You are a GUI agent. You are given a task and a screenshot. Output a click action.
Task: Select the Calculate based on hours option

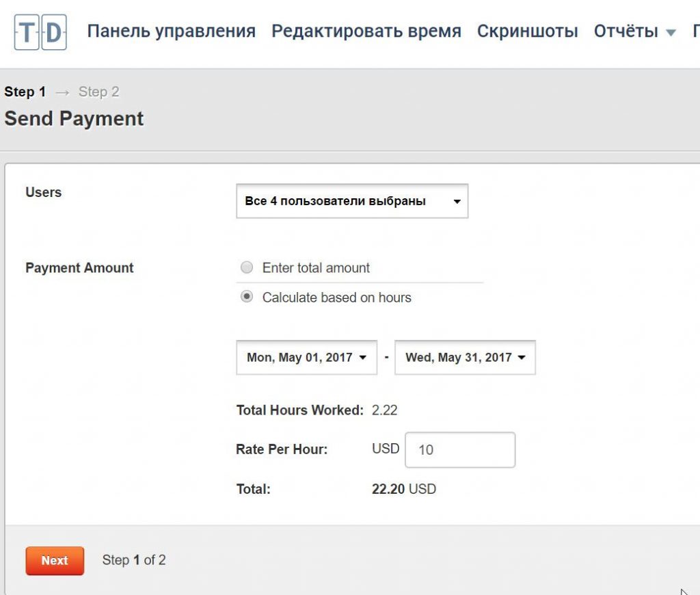pos(246,297)
